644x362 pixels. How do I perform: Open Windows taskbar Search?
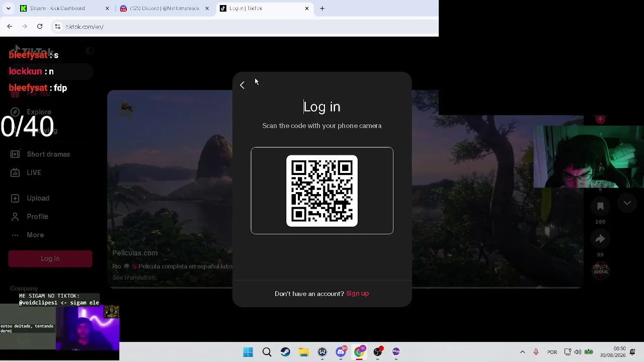pyautogui.click(x=267, y=352)
